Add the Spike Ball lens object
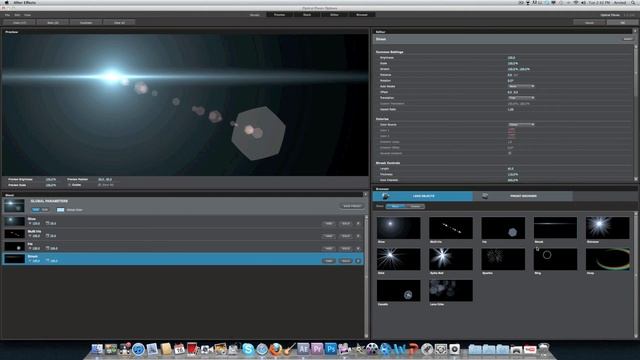The image size is (640, 360). pos(451,259)
